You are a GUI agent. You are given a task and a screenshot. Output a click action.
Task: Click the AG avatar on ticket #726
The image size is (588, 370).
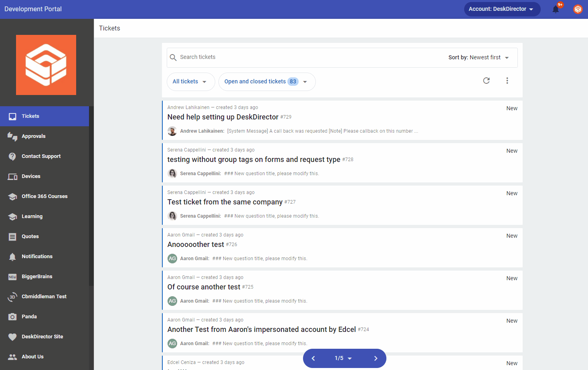pos(172,259)
